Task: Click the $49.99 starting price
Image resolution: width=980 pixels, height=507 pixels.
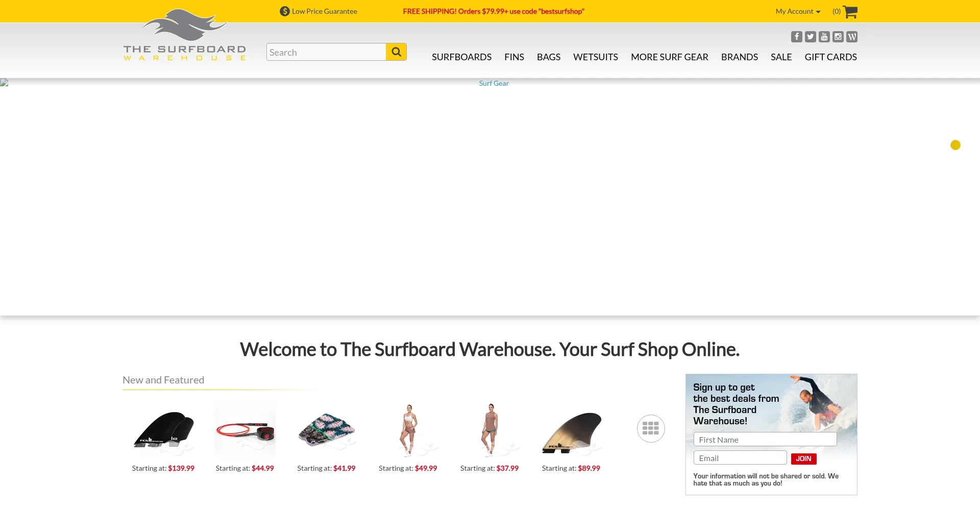Action: [426, 468]
